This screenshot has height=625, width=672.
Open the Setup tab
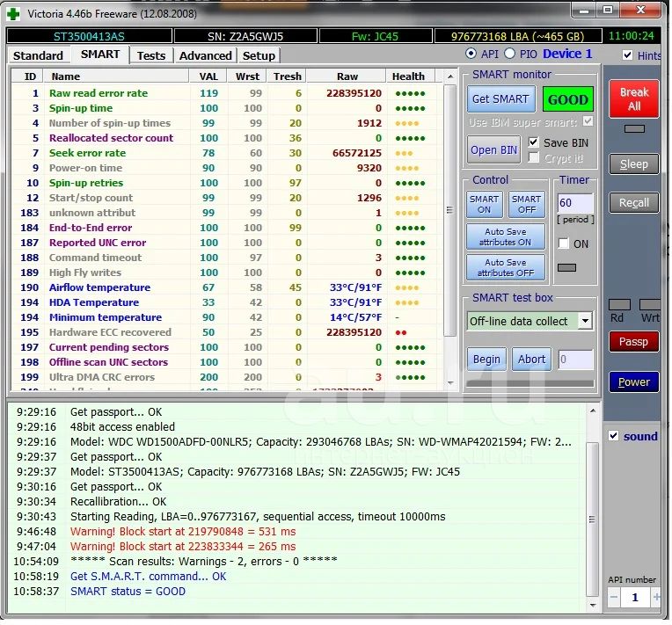(x=259, y=55)
